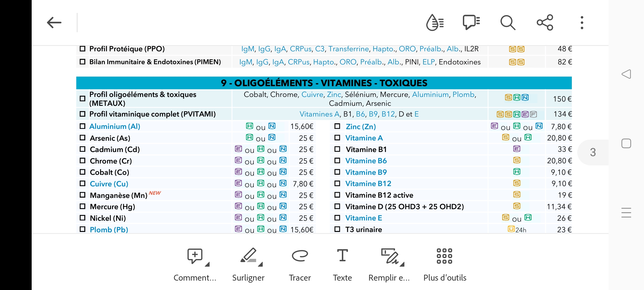Select the Tracer drawing tool

tap(300, 265)
